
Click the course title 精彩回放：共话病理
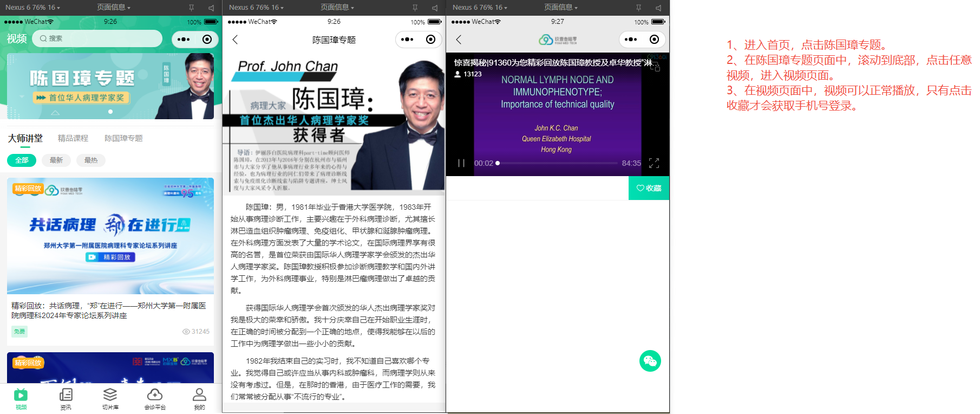pyautogui.click(x=109, y=310)
